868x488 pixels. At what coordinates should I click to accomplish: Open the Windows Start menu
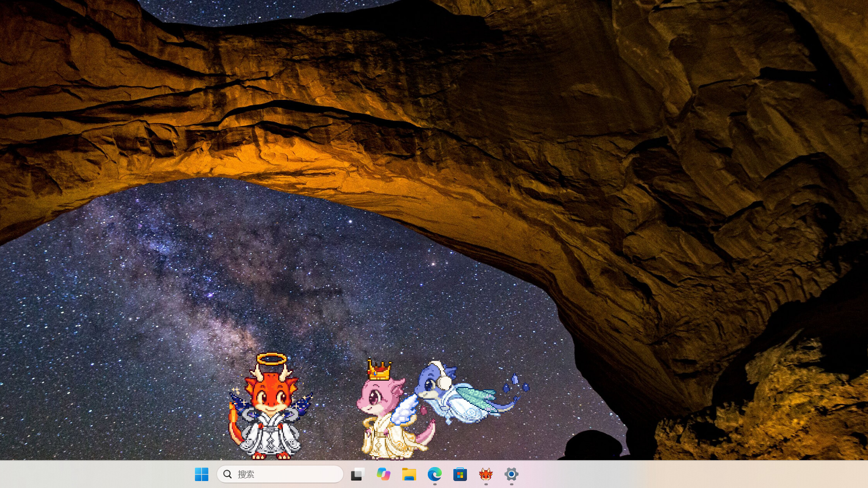201,474
